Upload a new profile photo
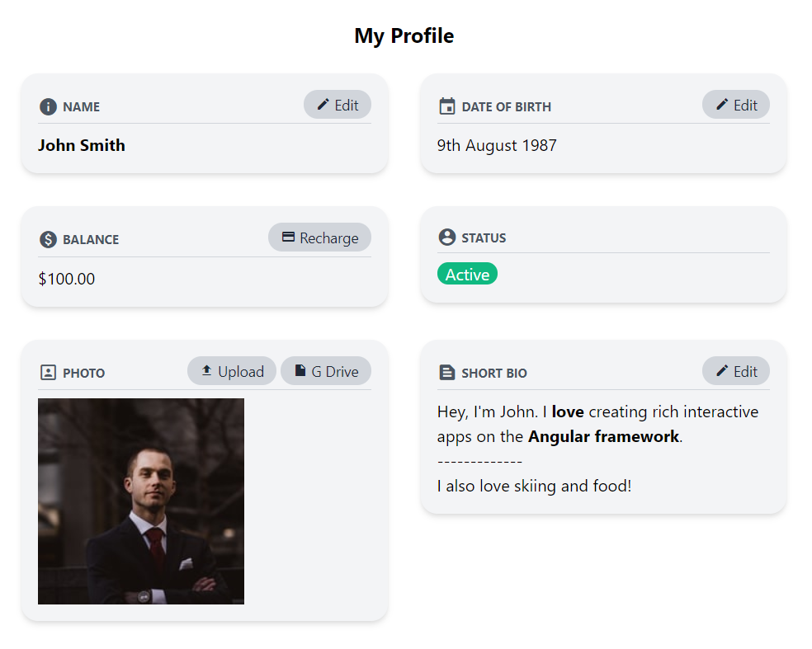 (232, 371)
